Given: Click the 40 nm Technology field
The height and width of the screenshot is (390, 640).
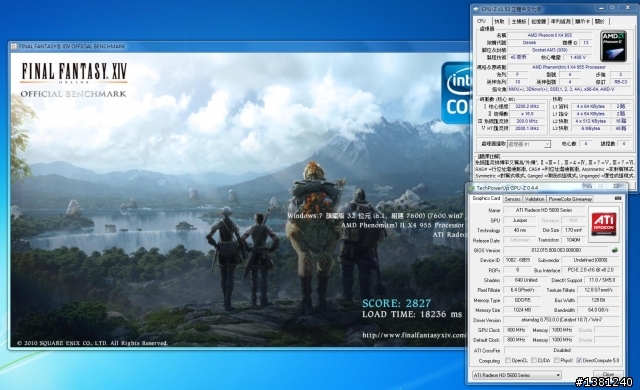Looking at the screenshot, I should [520, 230].
